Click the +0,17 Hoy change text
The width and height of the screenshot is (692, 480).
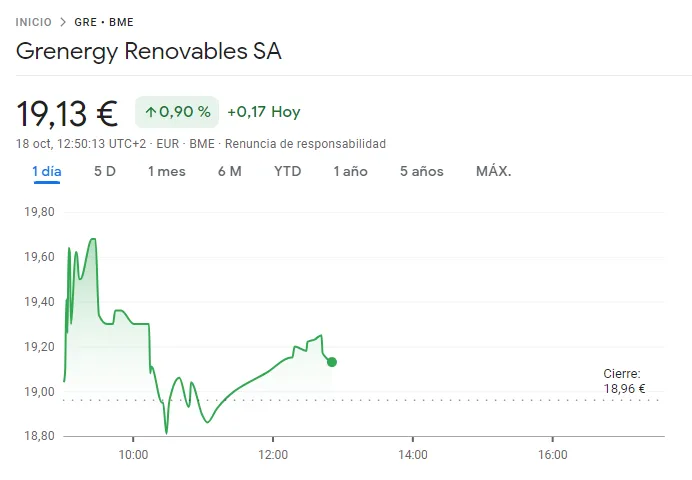click(x=264, y=112)
